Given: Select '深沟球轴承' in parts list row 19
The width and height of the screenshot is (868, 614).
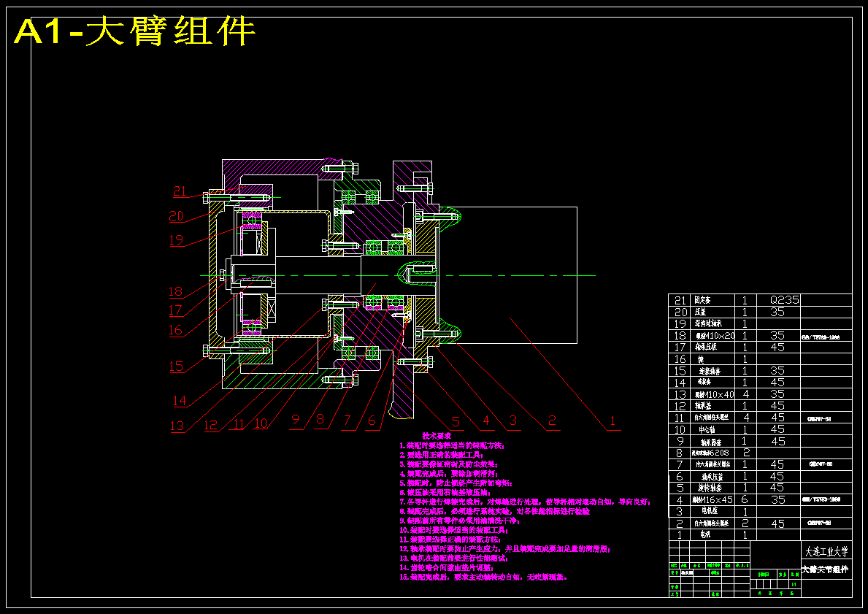Looking at the screenshot, I should tap(709, 323).
